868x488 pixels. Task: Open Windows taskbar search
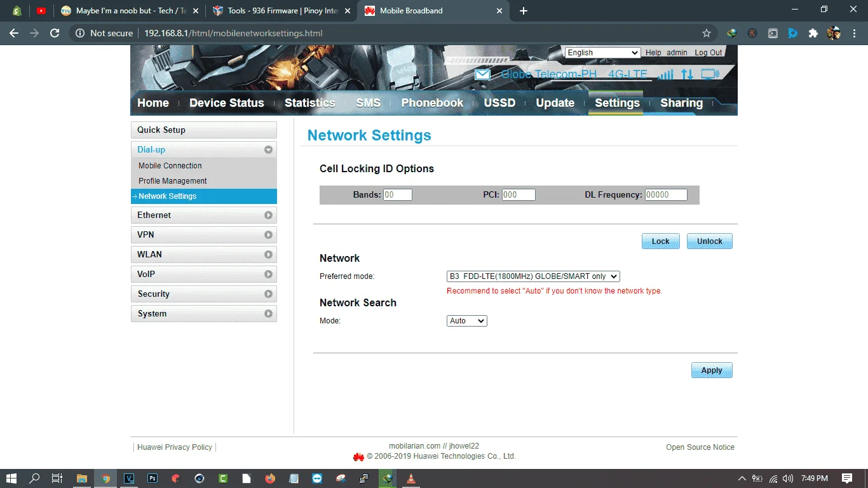coord(34,478)
